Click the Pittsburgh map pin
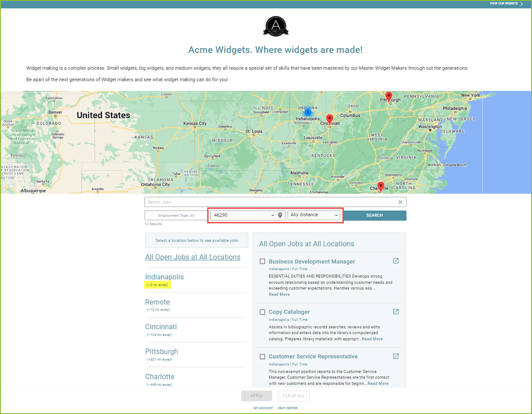The width and height of the screenshot is (532, 414). (x=389, y=97)
